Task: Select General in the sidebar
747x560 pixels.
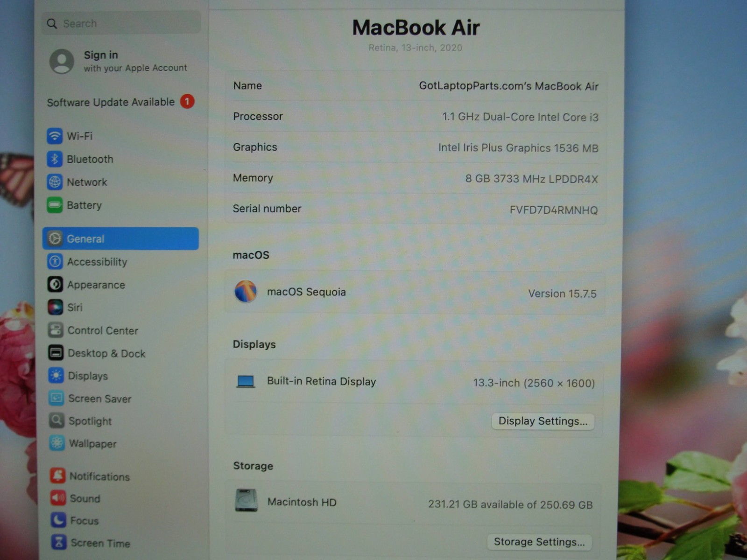Action: coord(120,238)
